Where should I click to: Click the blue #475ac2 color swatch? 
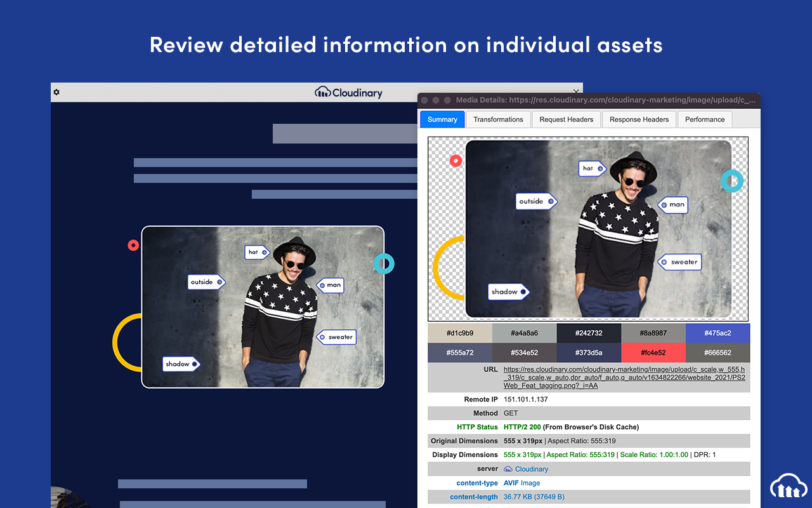717,333
